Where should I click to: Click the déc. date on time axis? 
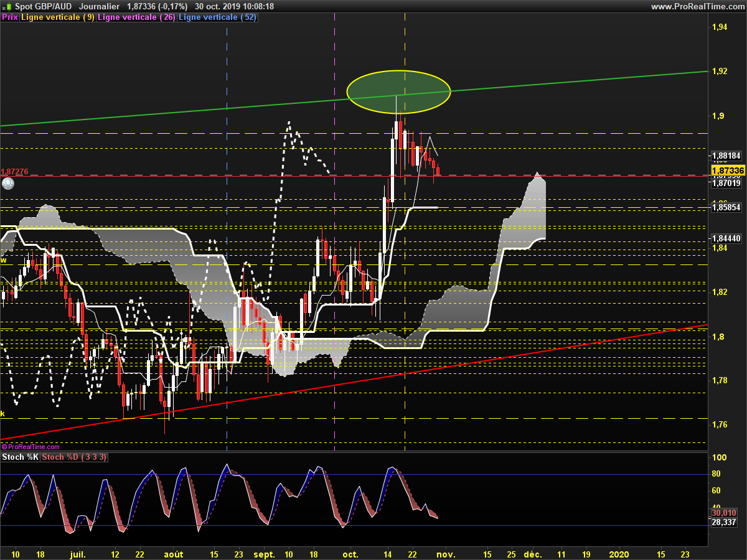pyautogui.click(x=533, y=553)
